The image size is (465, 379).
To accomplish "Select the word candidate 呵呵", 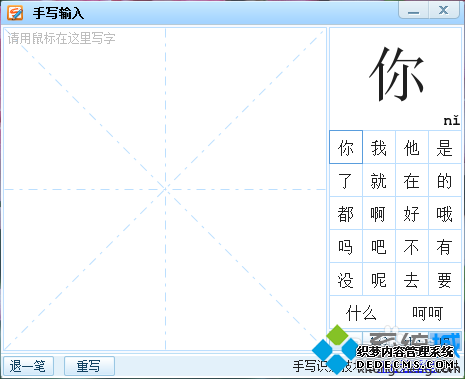I will [428, 312].
